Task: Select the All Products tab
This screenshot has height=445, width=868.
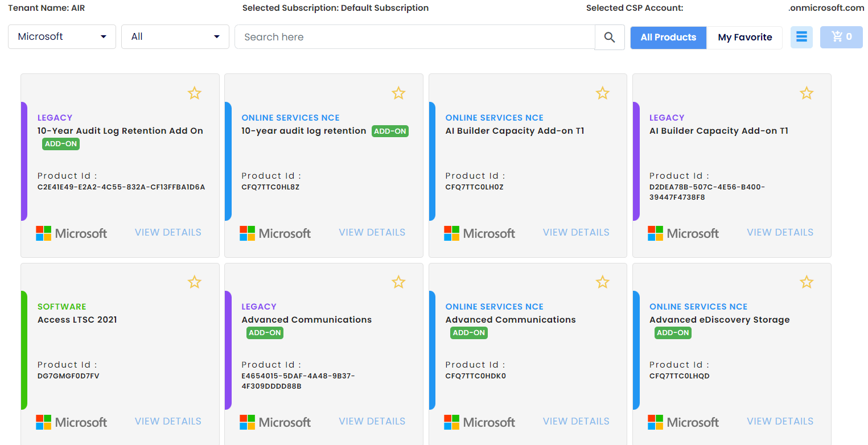Action: click(668, 38)
